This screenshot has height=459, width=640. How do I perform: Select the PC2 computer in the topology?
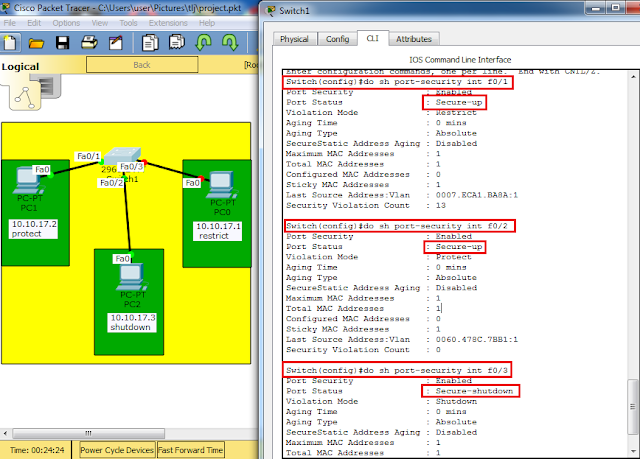[x=131, y=277]
